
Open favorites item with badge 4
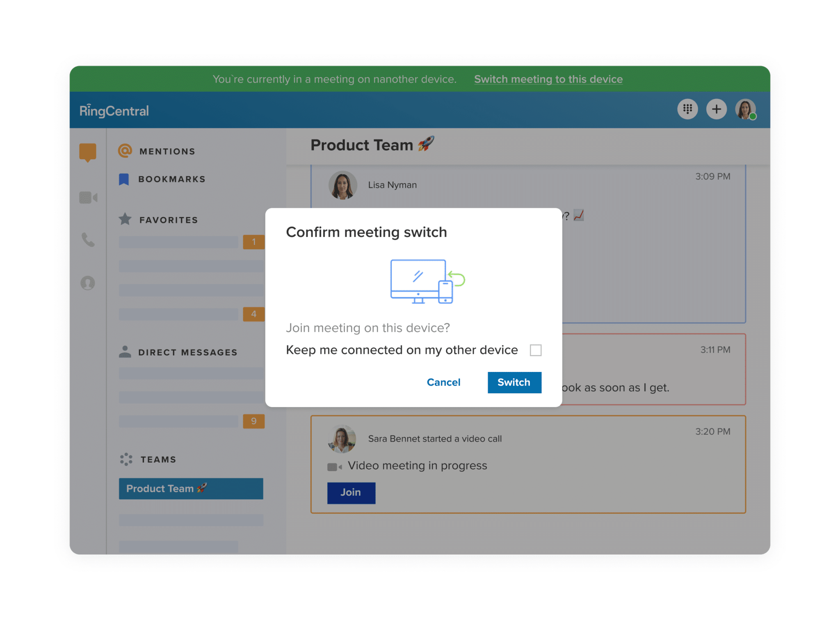point(178,314)
